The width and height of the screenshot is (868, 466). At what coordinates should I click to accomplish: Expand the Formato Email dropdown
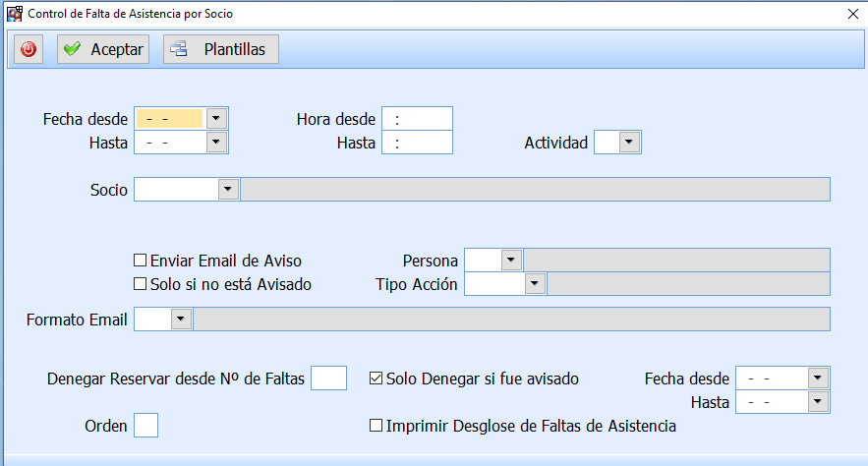tap(182, 320)
